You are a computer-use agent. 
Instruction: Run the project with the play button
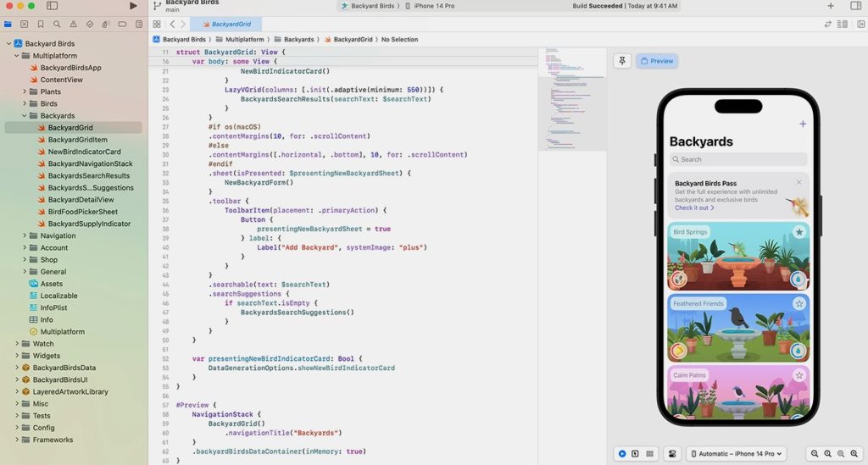tap(133, 6)
